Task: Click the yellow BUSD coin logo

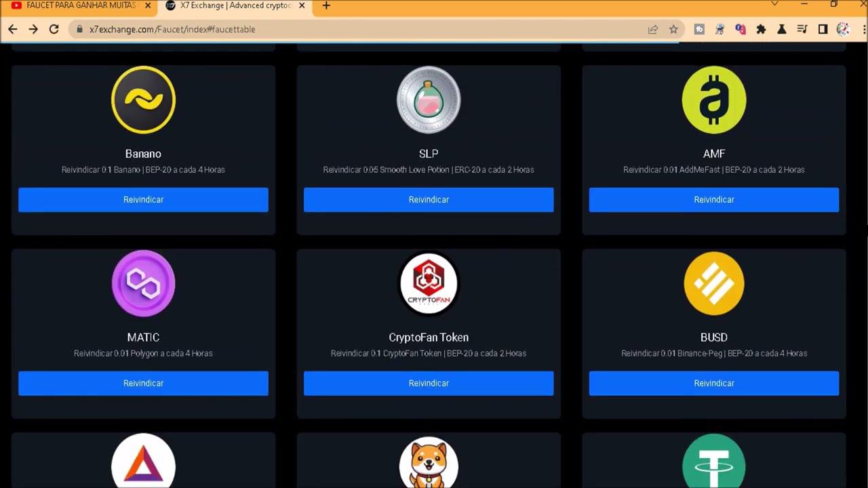Action: 713,283
